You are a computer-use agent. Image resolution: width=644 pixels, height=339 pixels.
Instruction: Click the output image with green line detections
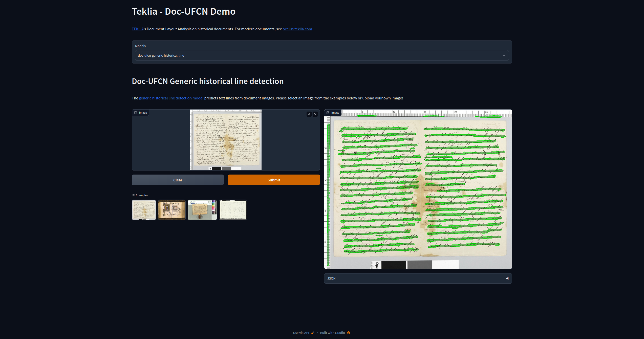[418, 189]
